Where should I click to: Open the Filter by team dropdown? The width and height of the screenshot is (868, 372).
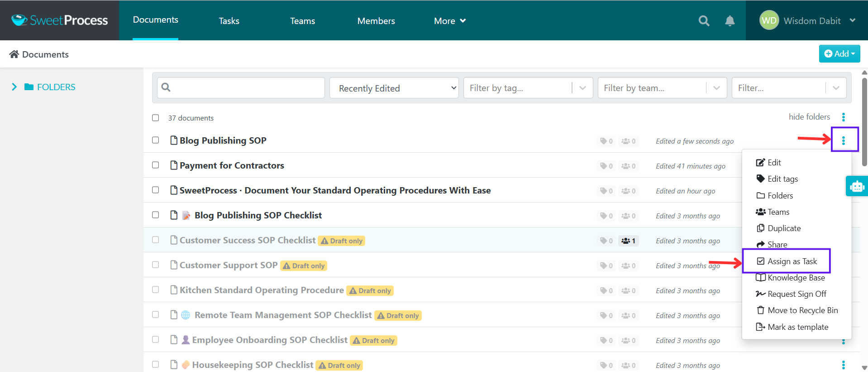(663, 88)
